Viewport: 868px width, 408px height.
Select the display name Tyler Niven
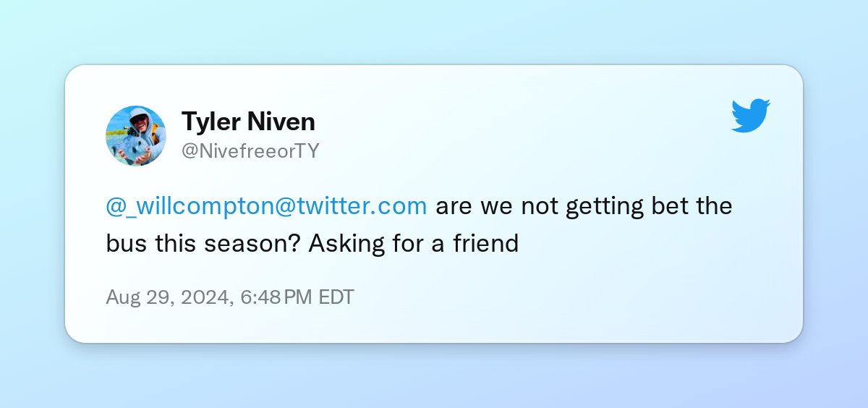tap(248, 122)
